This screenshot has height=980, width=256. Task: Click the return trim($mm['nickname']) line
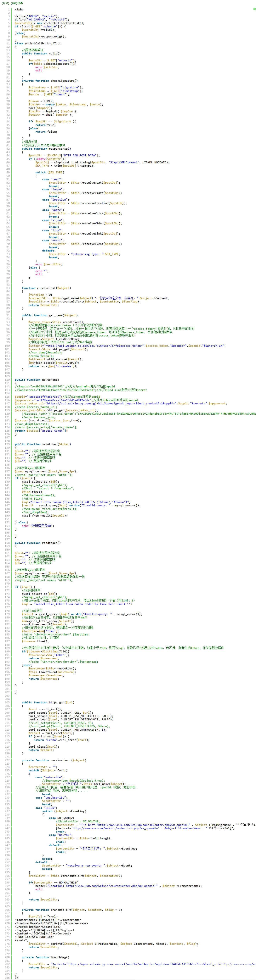tap(53, 366)
